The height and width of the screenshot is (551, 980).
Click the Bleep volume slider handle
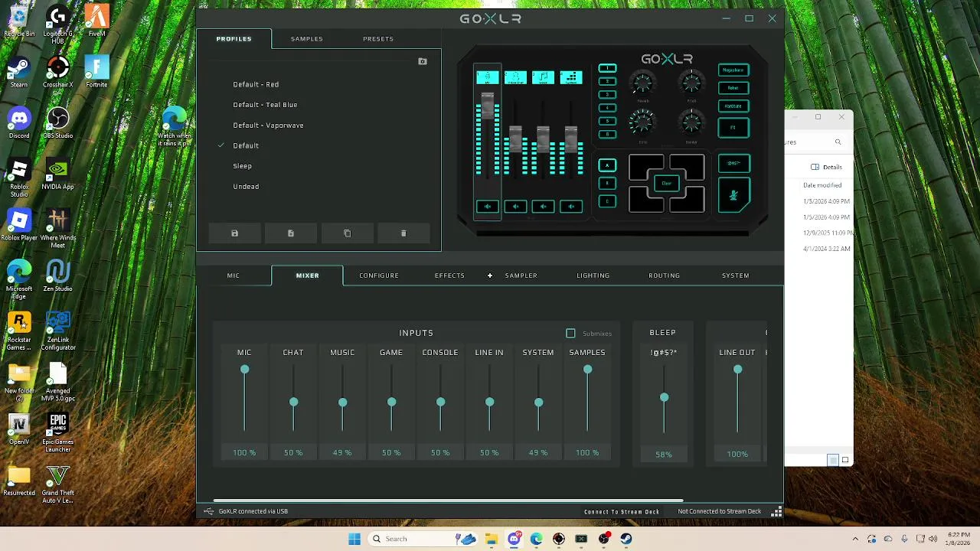664,398
